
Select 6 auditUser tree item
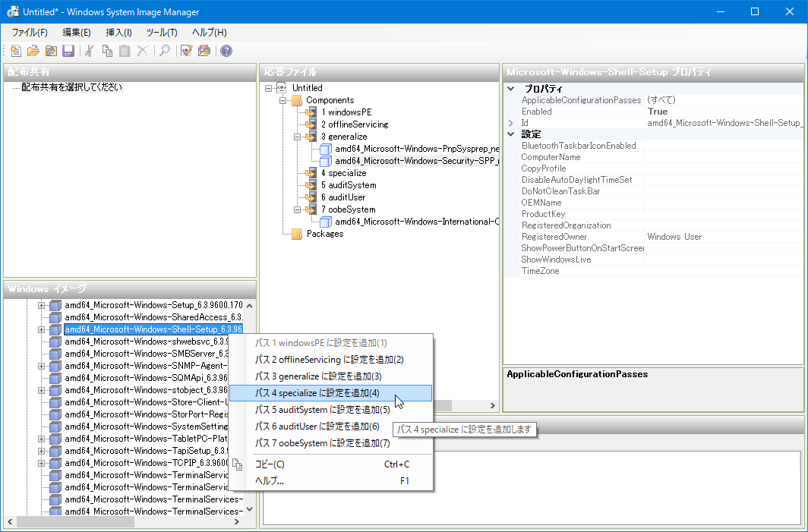point(343,197)
